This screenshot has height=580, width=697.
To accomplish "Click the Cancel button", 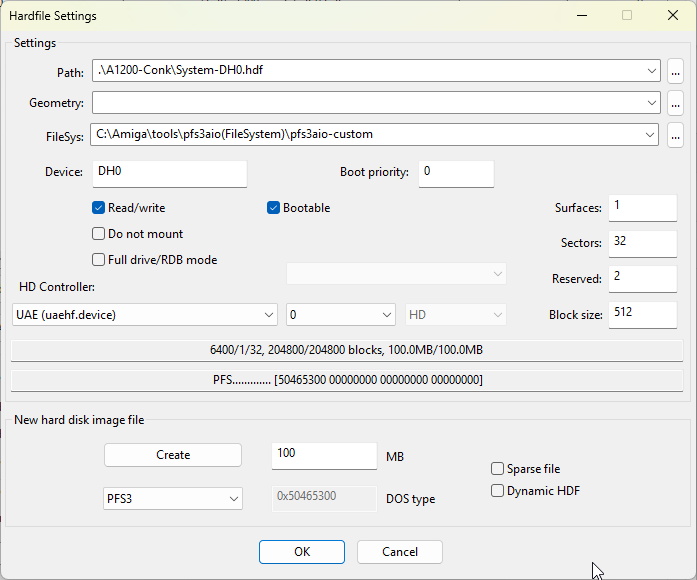I will (400, 552).
